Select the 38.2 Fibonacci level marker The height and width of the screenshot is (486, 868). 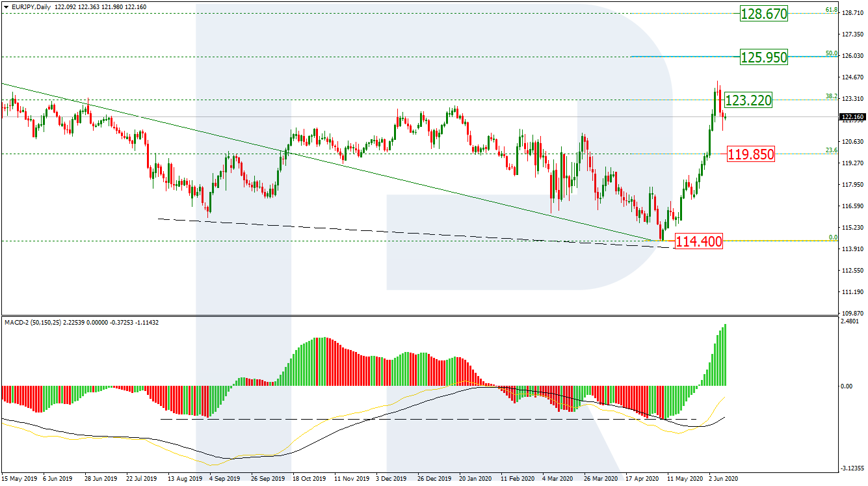pos(830,96)
